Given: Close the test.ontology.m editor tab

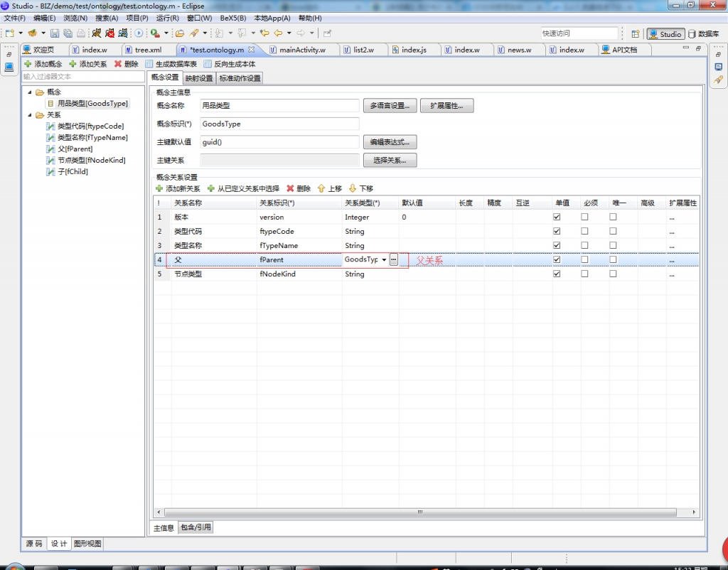Looking at the screenshot, I should pos(251,49).
